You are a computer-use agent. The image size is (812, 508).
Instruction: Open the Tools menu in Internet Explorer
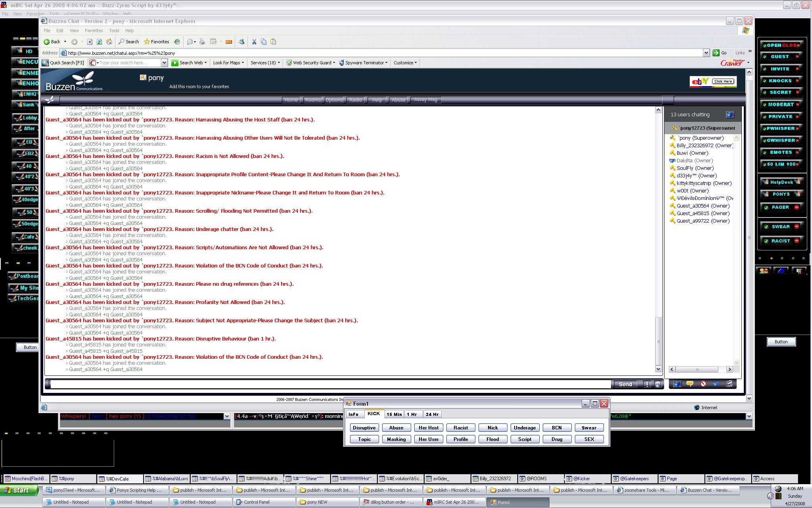pyautogui.click(x=114, y=31)
